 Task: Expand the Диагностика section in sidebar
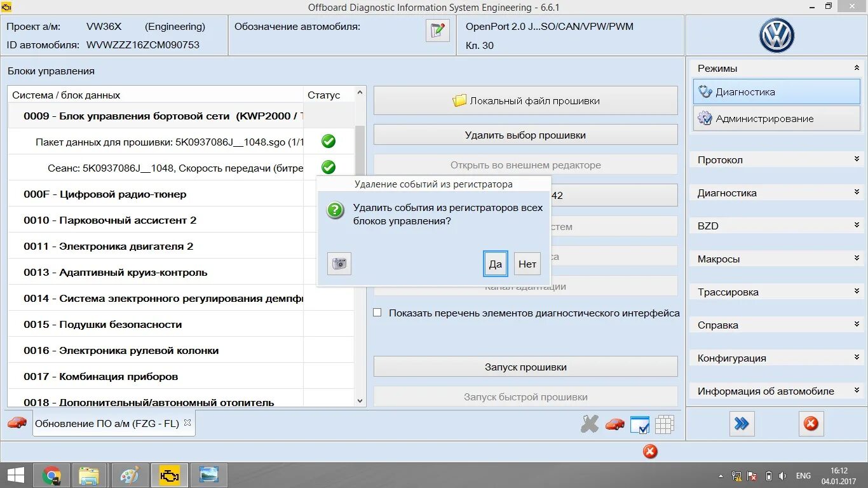coord(857,193)
